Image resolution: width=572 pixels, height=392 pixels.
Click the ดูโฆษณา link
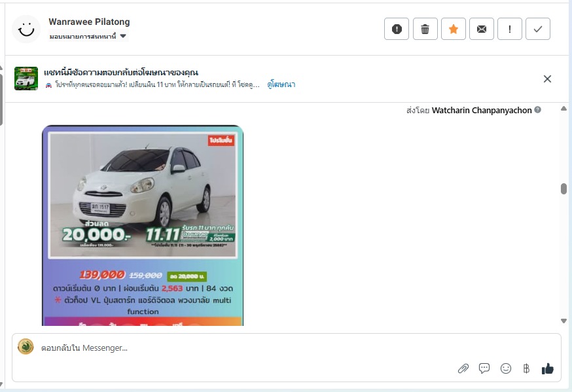(x=281, y=84)
